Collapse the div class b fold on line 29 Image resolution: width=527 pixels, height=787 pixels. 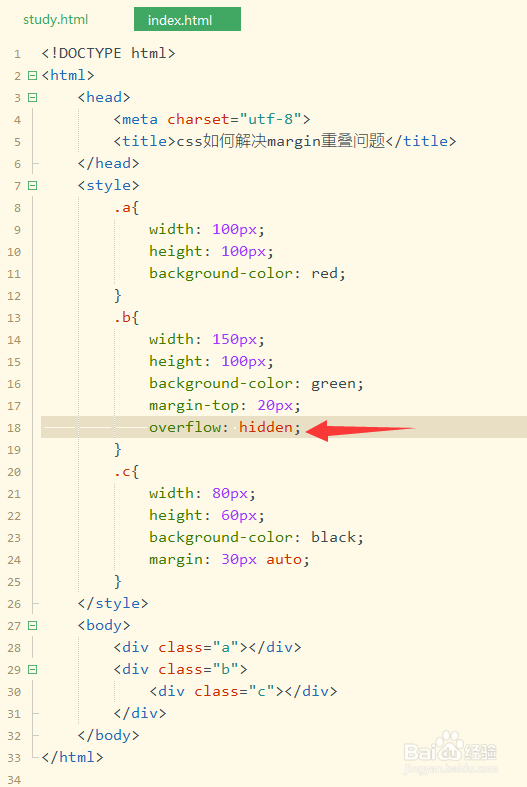point(33,670)
